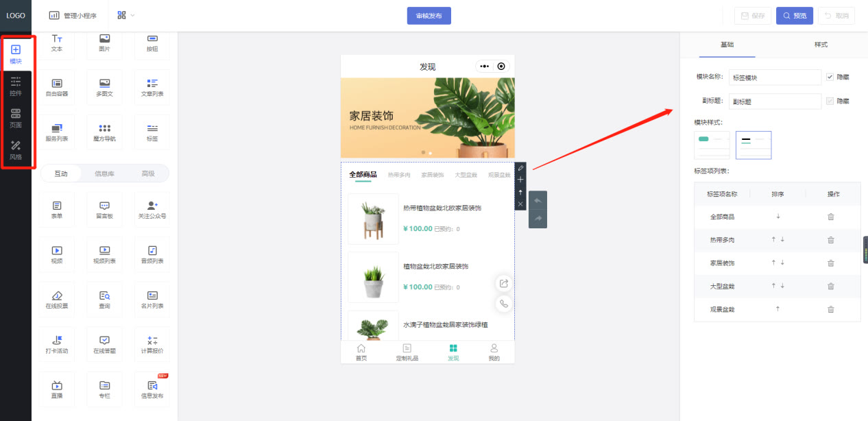The image size is (868, 421).
Task: Go to 我的 in preview bottom nav
Action: [494, 352]
